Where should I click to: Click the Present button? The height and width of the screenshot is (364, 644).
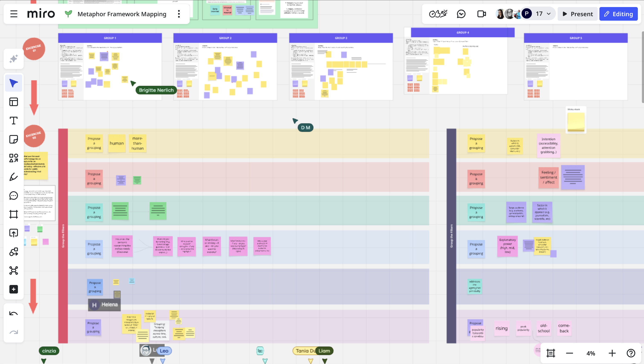point(578,14)
